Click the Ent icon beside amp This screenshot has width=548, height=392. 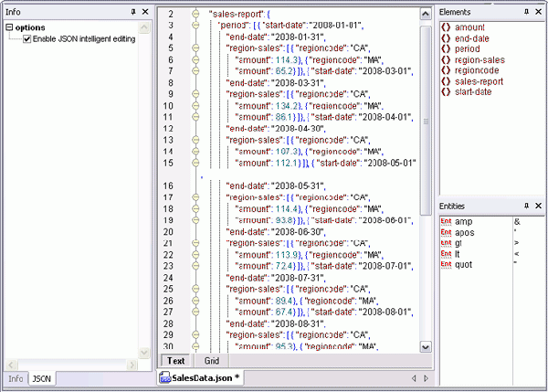pos(446,222)
